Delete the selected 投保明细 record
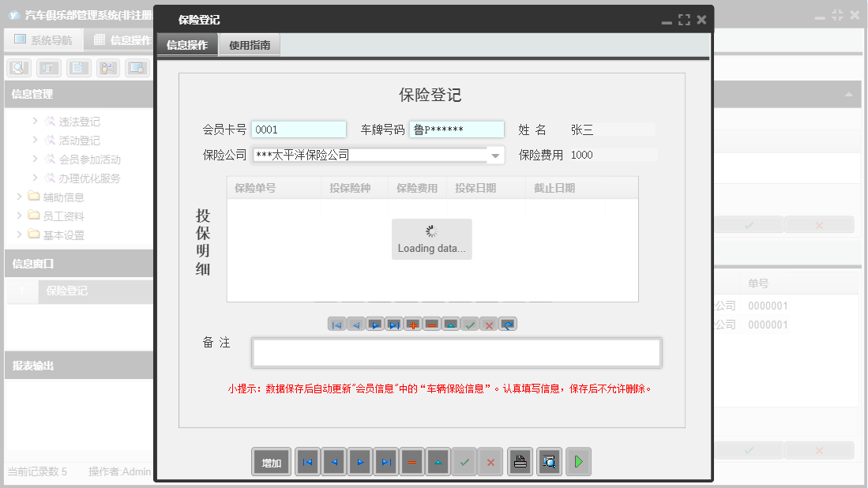Image resolution: width=868 pixels, height=488 pixels. (x=431, y=324)
